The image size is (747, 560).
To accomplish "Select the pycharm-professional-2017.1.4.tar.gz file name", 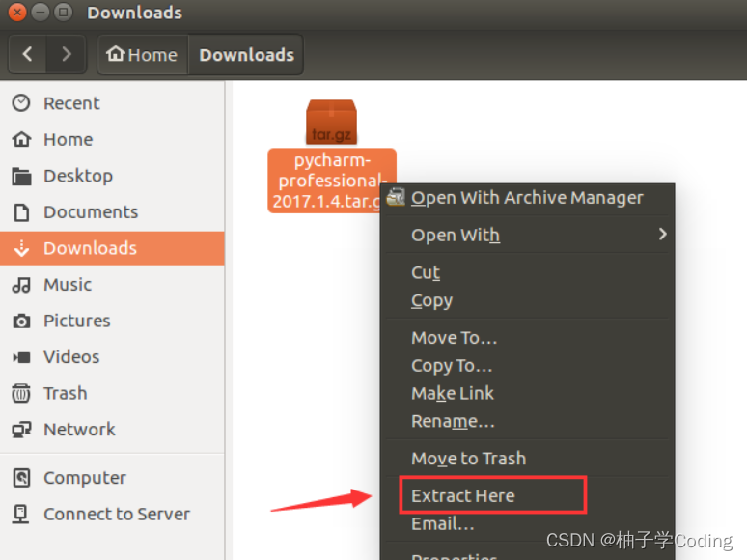I will [x=332, y=181].
